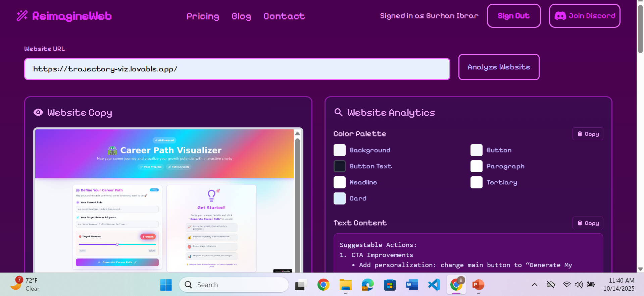This screenshot has height=296, width=644.
Task: Select the Button color swatch
Action: click(x=477, y=150)
